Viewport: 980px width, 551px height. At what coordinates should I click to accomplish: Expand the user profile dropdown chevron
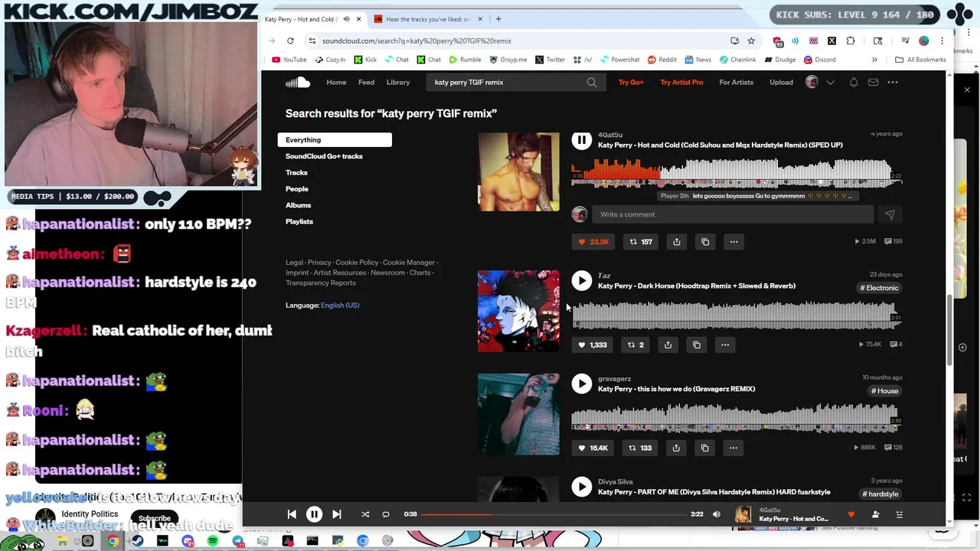830,82
